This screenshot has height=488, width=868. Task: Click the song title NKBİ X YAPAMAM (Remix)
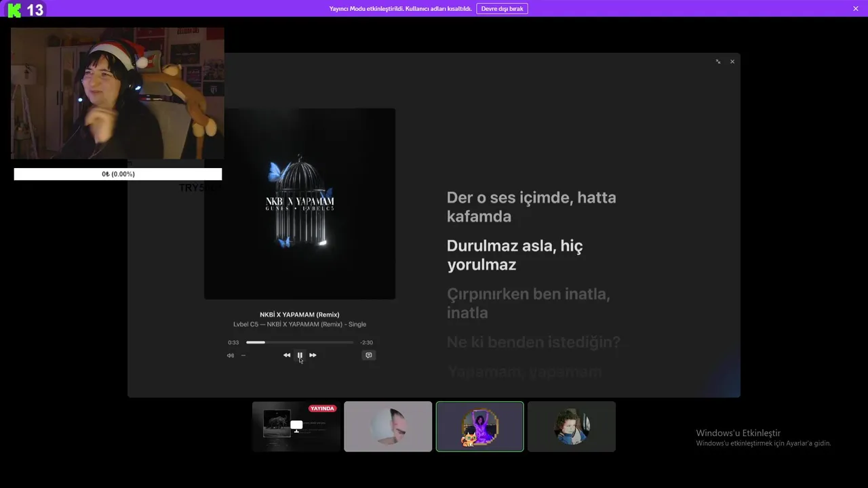click(x=300, y=314)
